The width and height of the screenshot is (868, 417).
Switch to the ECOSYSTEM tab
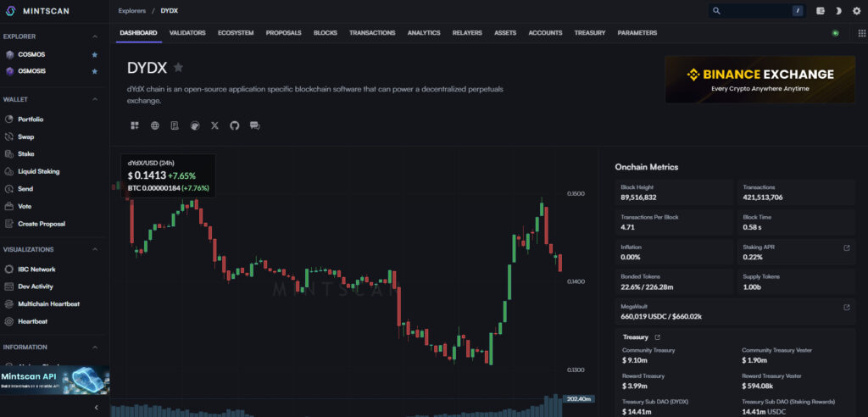(x=236, y=33)
